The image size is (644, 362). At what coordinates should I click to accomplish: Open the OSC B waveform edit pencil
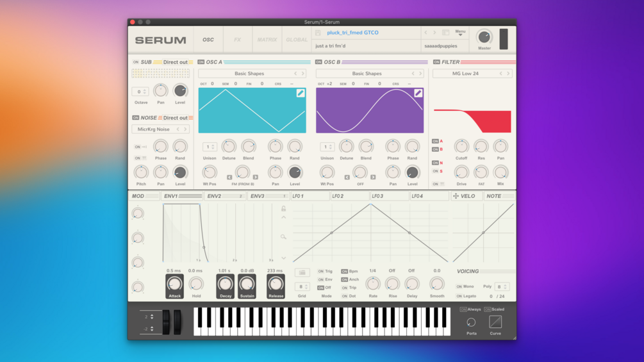pos(418,93)
